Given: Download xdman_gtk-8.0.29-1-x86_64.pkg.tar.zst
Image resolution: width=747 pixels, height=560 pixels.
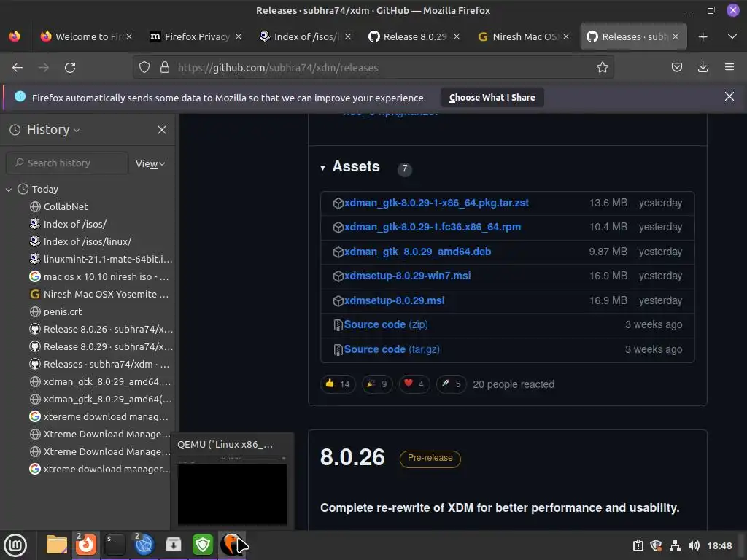Looking at the screenshot, I should click(x=436, y=203).
